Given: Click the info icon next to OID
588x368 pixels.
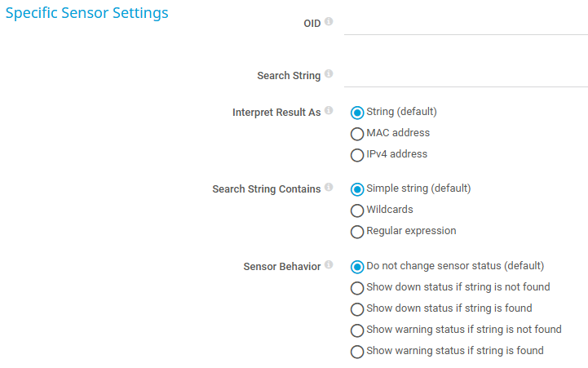Looking at the screenshot, I should [329, 22].
